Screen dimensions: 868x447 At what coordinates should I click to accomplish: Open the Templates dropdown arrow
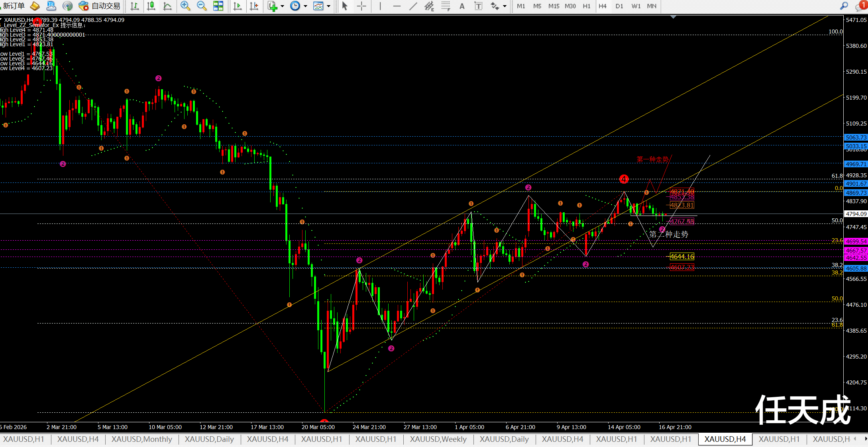point(328,6)
